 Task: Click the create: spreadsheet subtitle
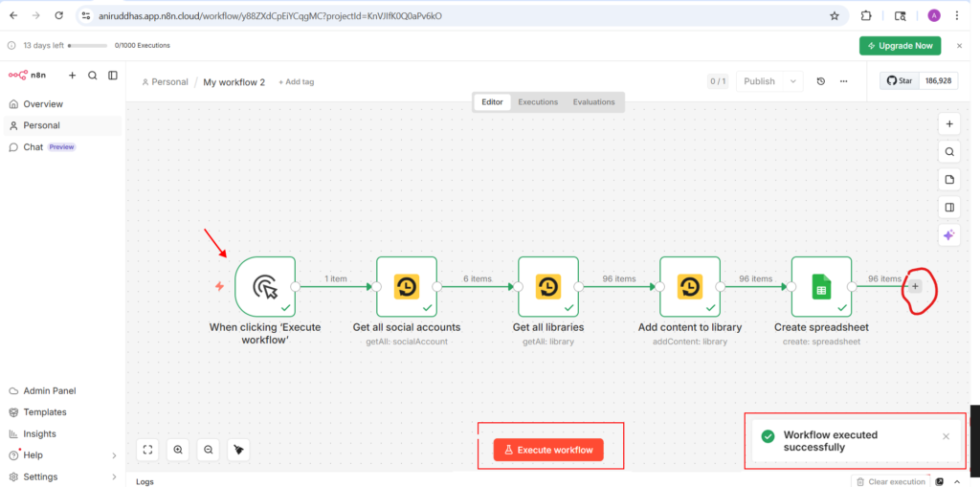click(821, 342)
